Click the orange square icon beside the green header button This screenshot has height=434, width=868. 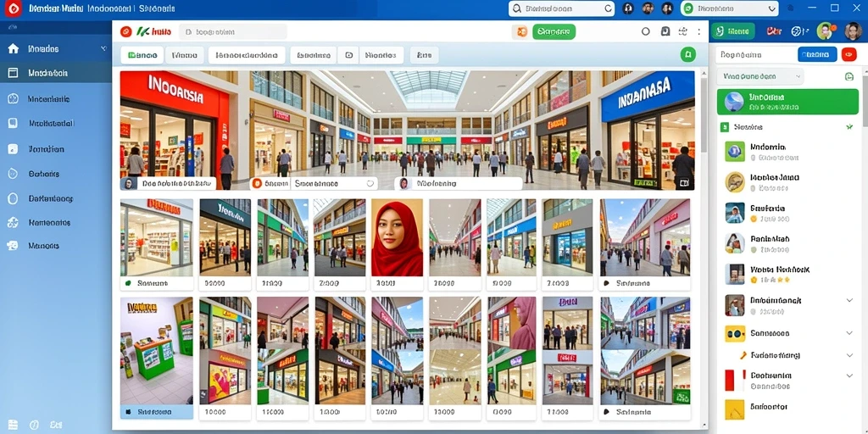520,31
